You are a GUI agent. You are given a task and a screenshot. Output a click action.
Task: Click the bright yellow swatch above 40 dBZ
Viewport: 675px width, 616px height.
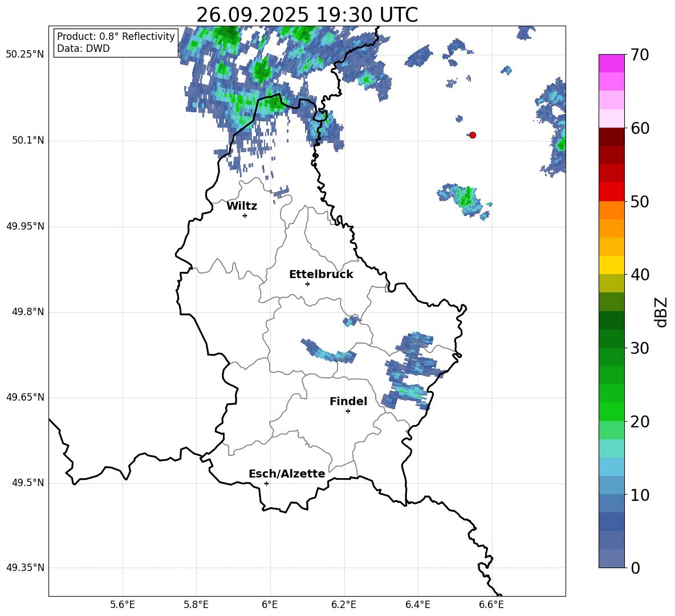611,265
